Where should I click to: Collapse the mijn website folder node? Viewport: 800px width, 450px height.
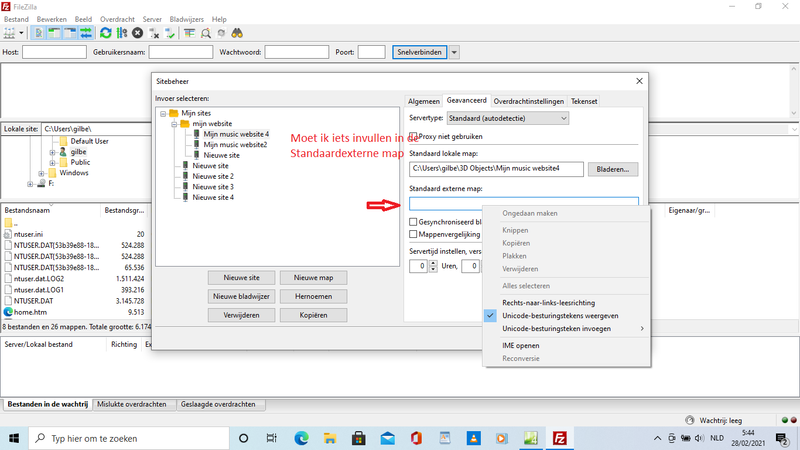(x=174, y=124)
